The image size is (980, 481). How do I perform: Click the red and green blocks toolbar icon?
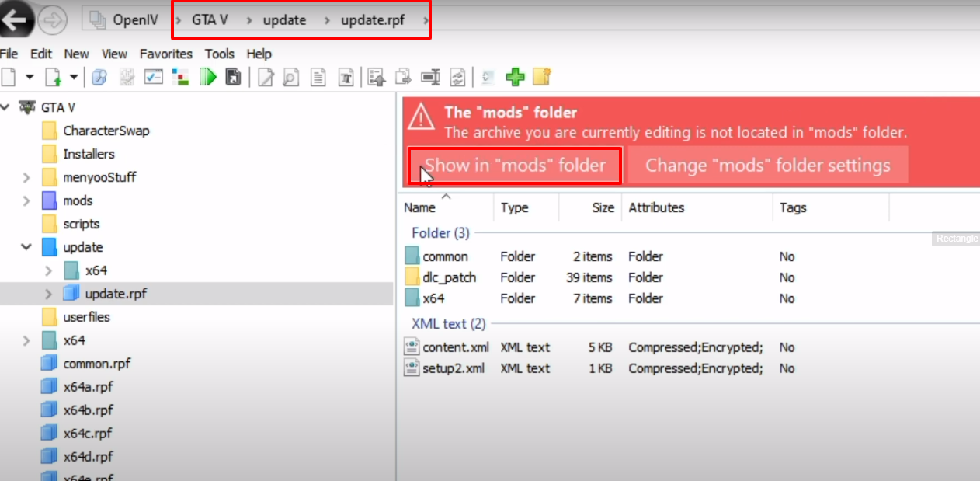coord(181,77)
